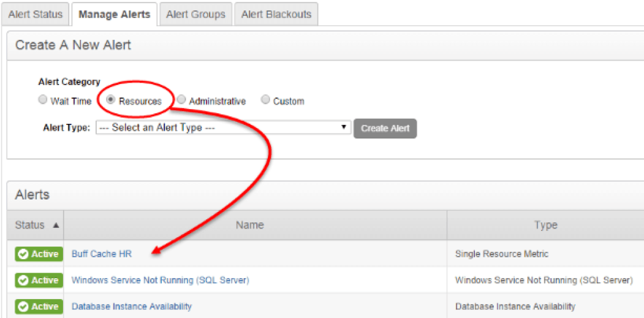The image size is (644, 318).
Task: Choose the Administrative alert category
Action: (181, 100)
